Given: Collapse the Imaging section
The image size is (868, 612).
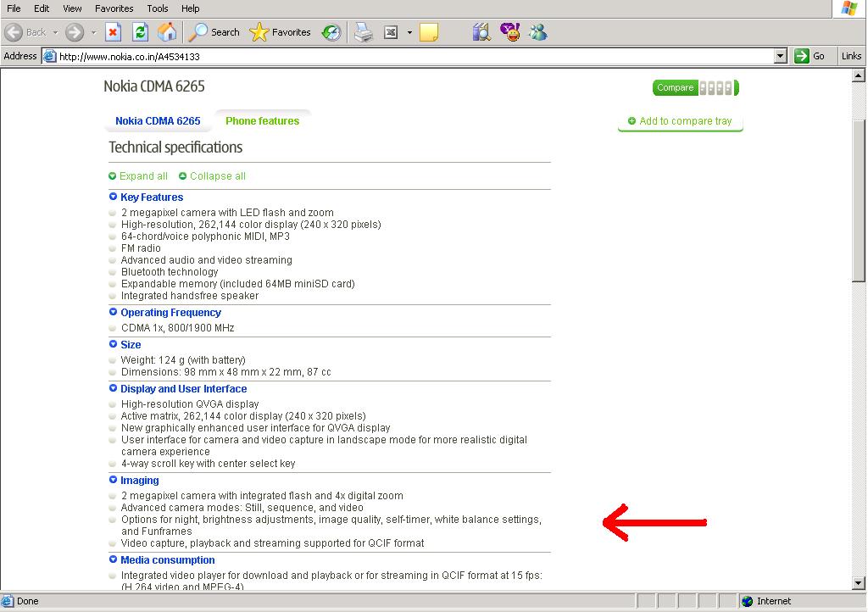Looking at the screenshot, I should pyautogui.click(x=113, y=480).
